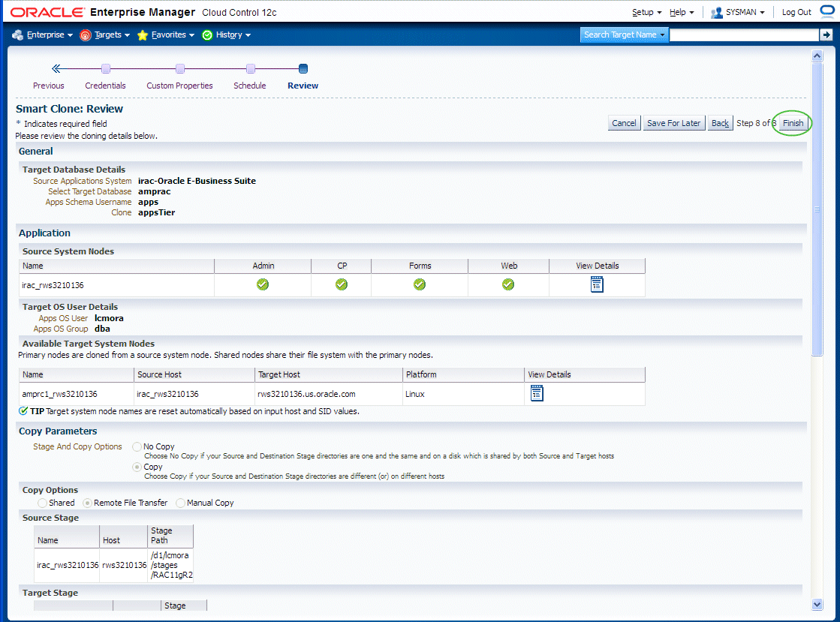Click the History clock icon
This screenshot has width=840, height=622.
tap(207, 35)
